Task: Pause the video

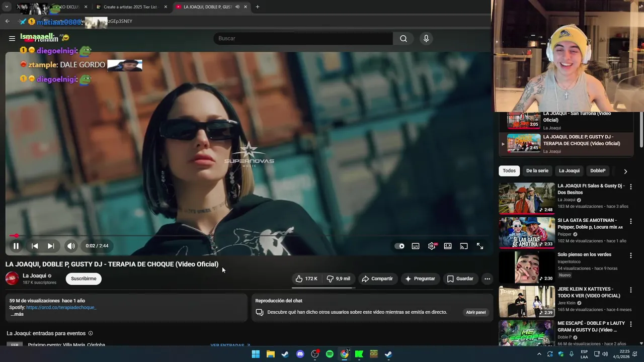Action: coord(16,246)
